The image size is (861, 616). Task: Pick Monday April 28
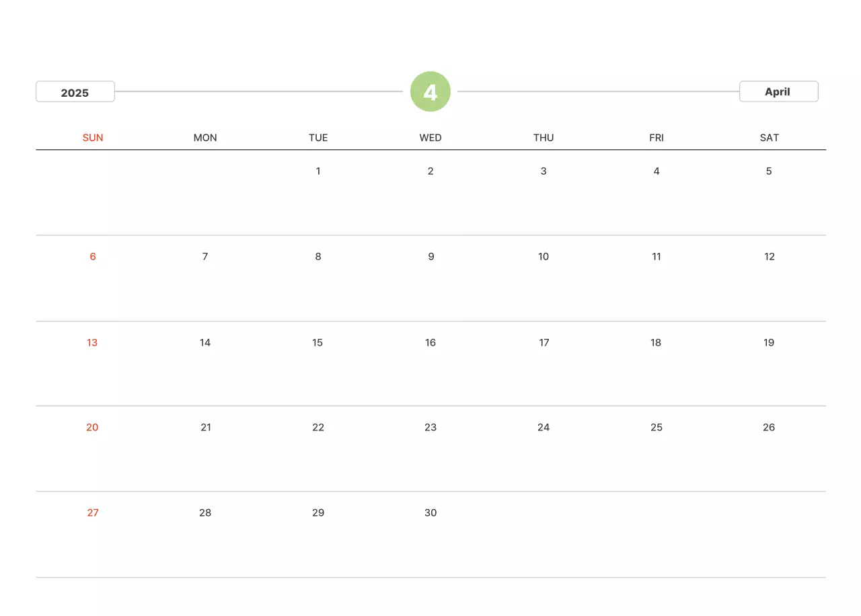point(205,512)
